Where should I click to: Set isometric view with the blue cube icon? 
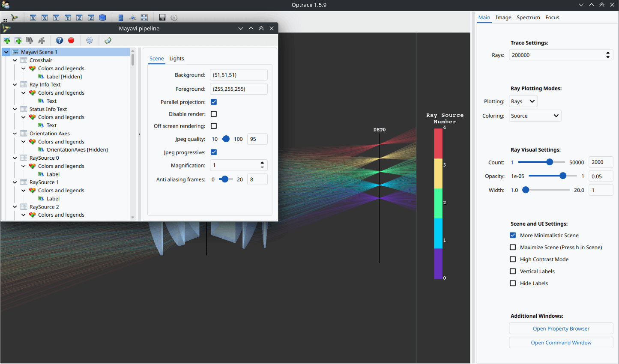(102, 18)
